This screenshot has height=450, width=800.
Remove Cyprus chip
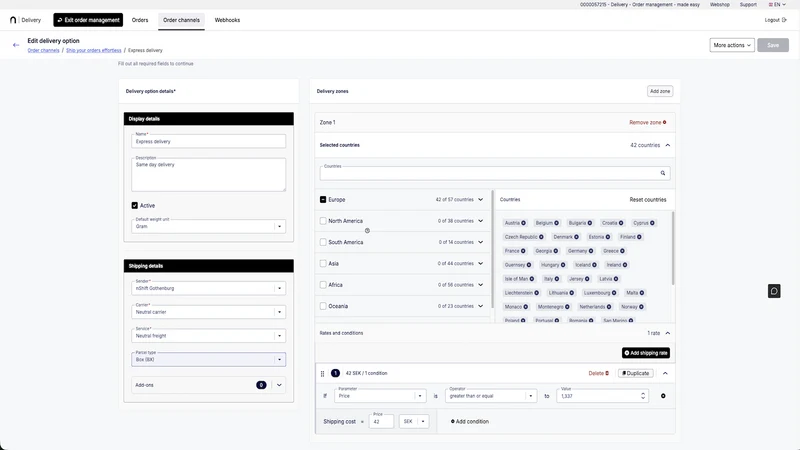coord(653,223)
